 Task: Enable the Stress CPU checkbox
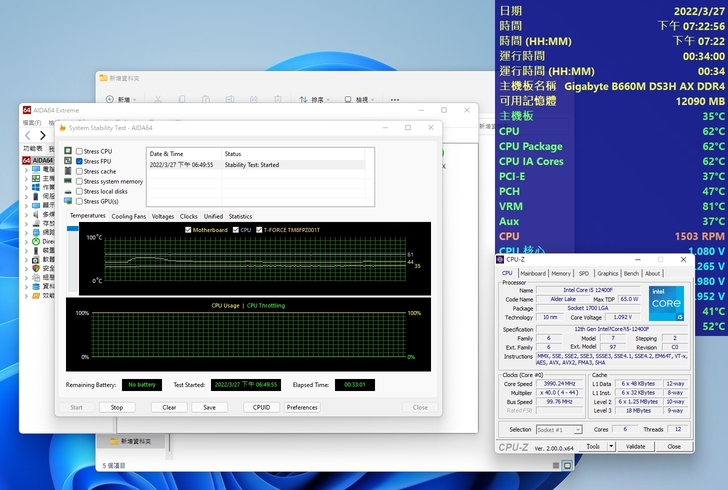[x=80, y=151]
